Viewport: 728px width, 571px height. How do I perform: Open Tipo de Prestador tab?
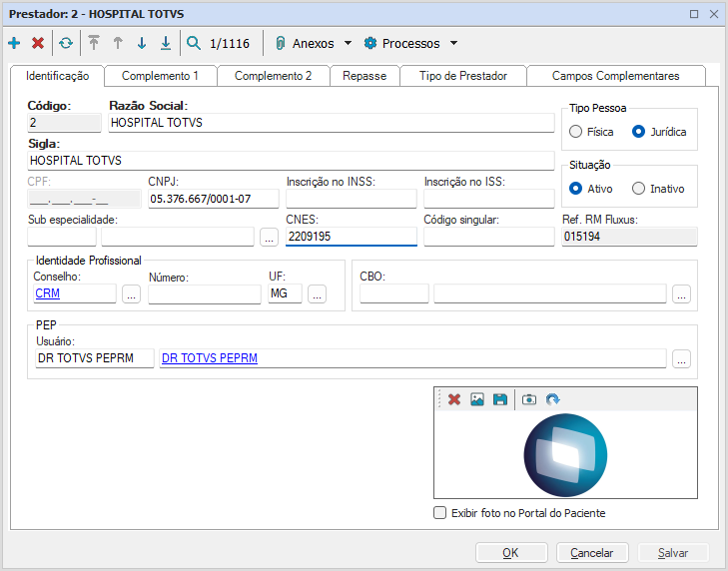(x=463, y=76)
